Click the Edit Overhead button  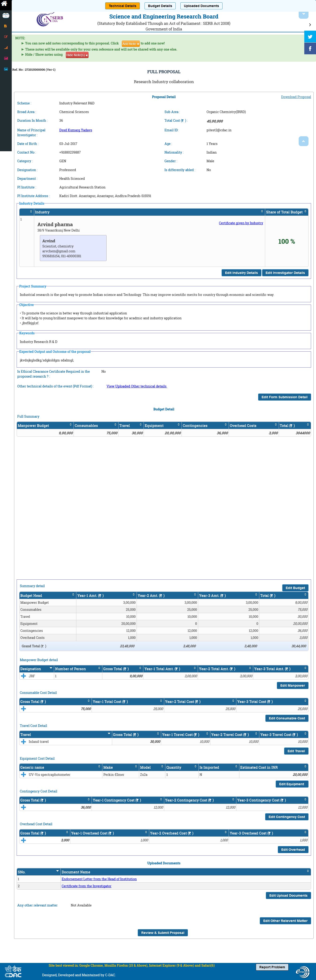293,850
